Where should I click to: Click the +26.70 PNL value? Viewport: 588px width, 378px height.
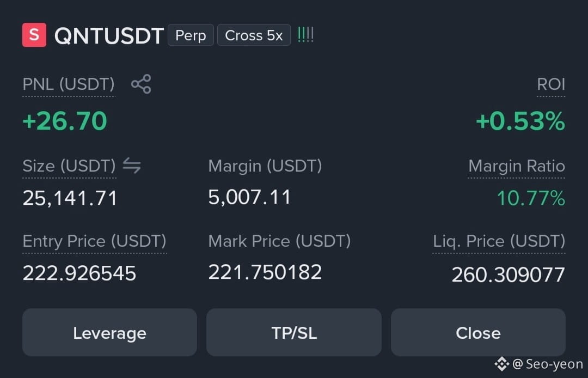(65, 121)
